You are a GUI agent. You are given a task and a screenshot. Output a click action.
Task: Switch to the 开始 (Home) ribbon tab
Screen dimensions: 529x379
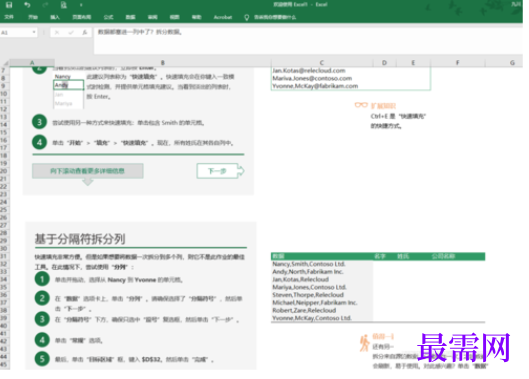33,17
